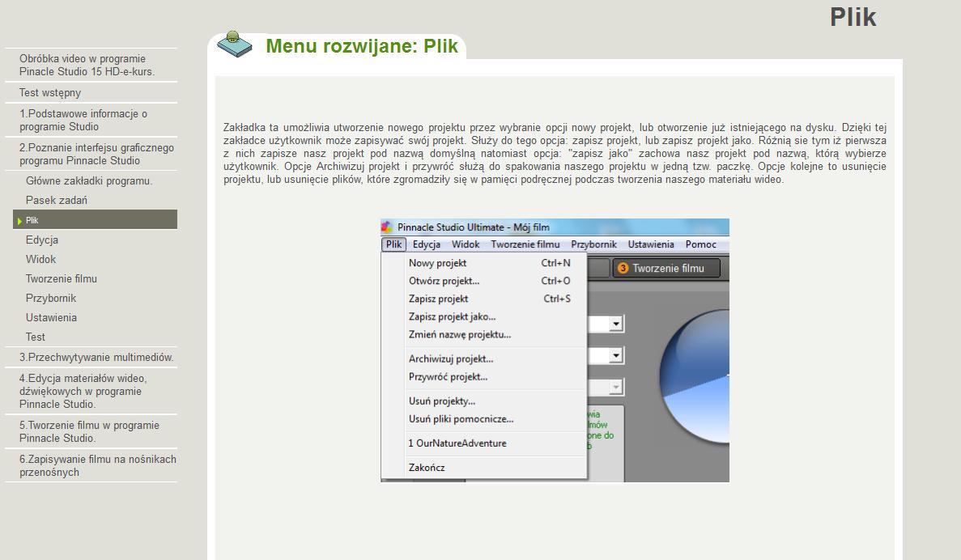The width and height of the screenshot is (961, 560).
Task: Open the Tworzenie filmu menu bar item
Action: 525,244
